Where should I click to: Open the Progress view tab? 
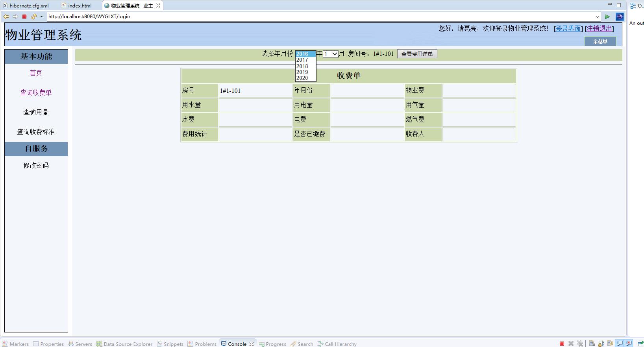[272, 344]
